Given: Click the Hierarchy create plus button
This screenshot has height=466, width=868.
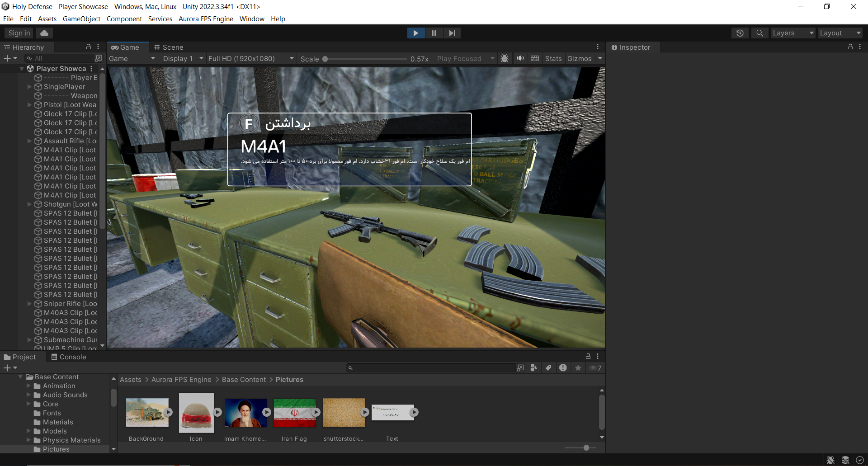Looking at the screenshot, I should (10, 58).
